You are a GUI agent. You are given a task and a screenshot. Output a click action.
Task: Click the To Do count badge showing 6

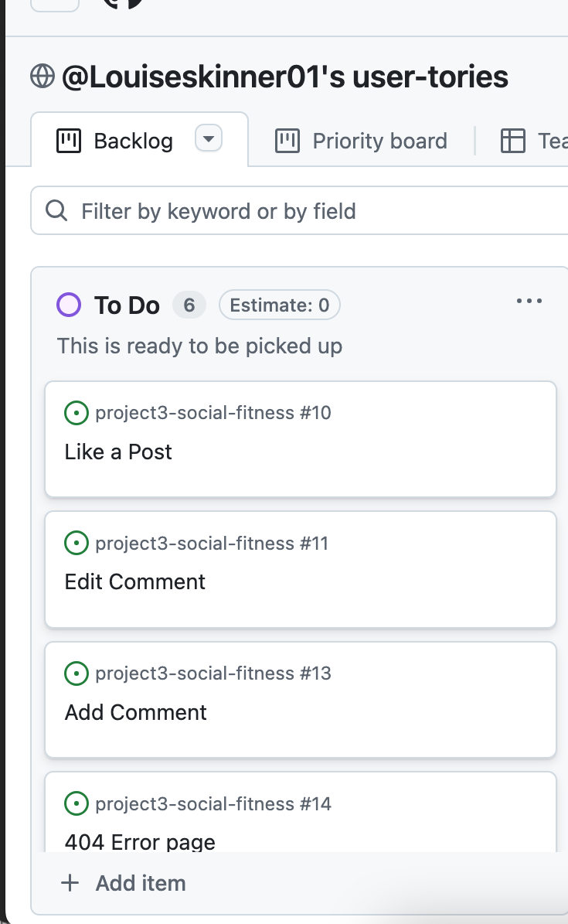pyautogui.click(x=189, y=305)
